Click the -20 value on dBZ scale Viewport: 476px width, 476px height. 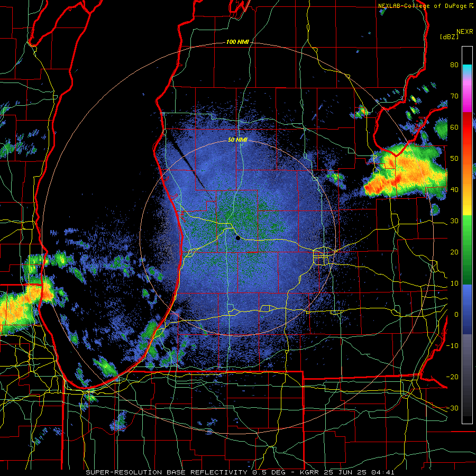(x=452, y=377)
